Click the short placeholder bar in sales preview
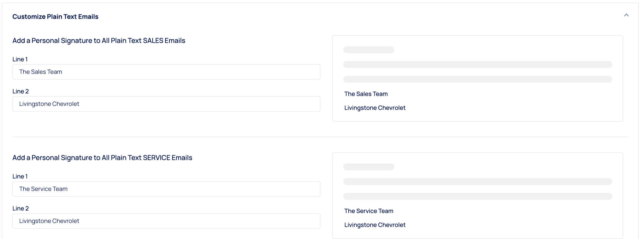This screenshot has width=644, height=239. (x=369, y=50)
